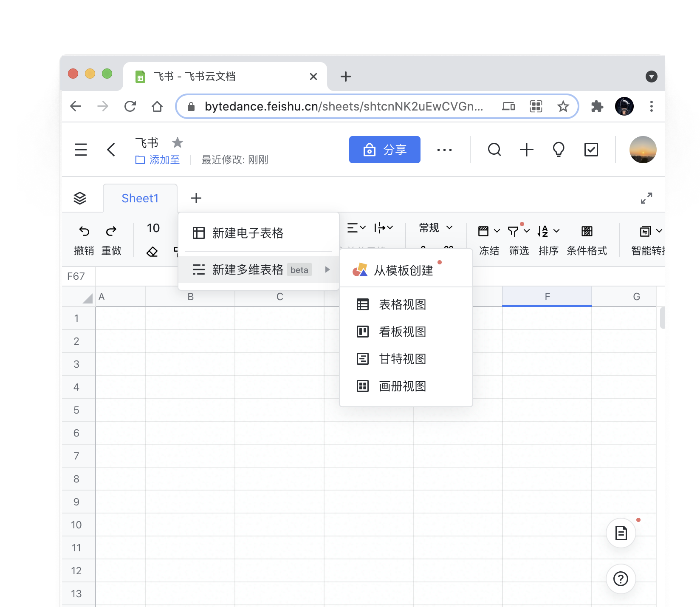Image resolution: width=700 pixels, height=607 pixels.
Task: Select 新建电子表格 menu item
Action: tap(259, 233)
